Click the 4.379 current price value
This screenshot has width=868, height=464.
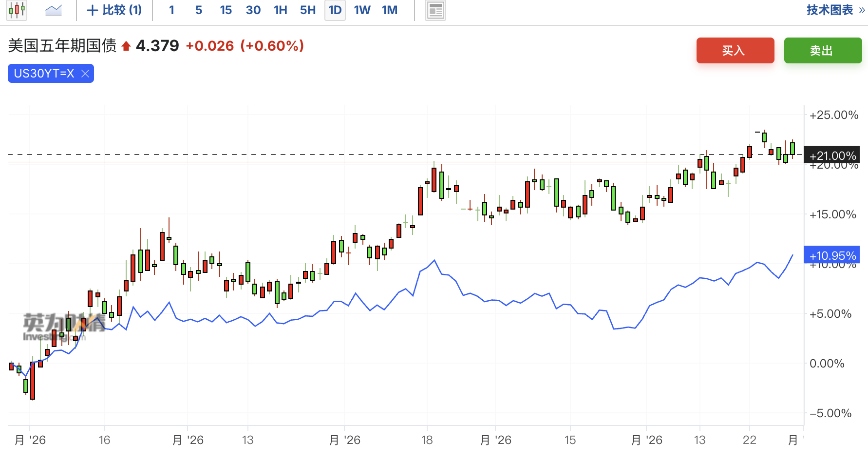[x=157, y=46]
